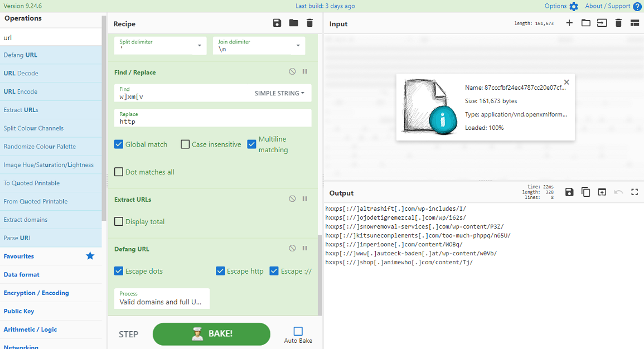Disable the Find / Replace operation

tap(292, 71)
